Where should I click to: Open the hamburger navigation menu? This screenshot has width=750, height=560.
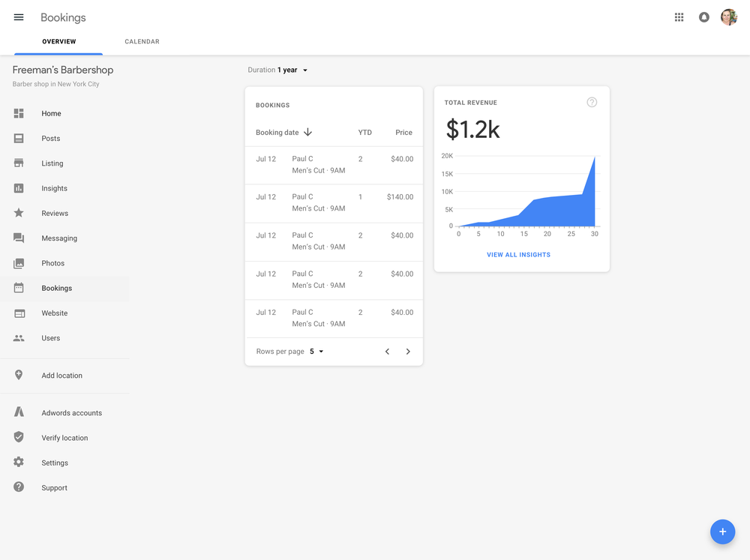pos(18,16)
